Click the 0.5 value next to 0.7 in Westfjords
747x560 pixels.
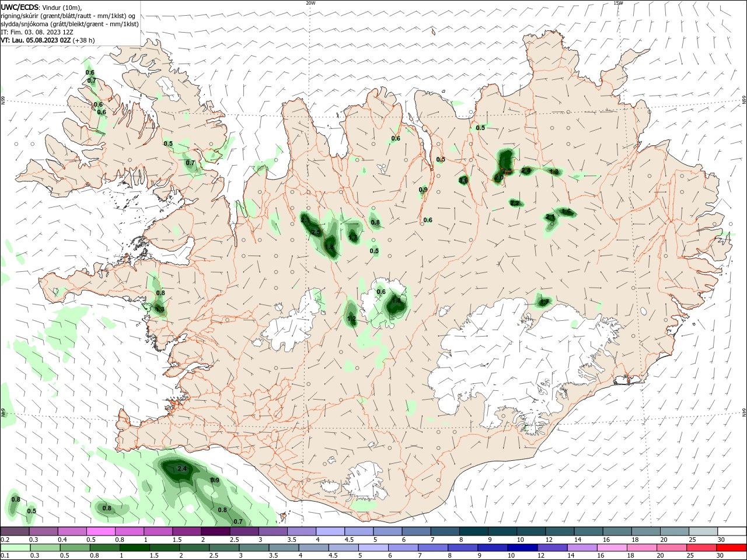tap(168, 143)
